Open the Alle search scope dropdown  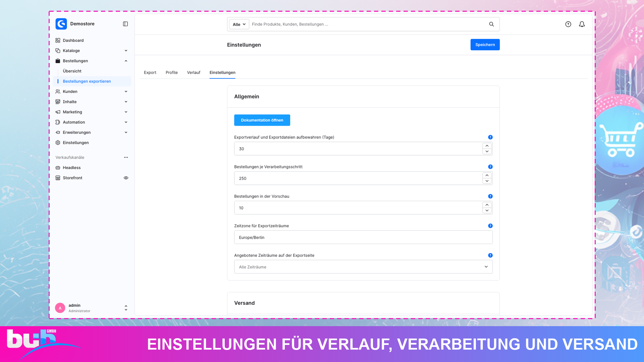coord(239,24)
